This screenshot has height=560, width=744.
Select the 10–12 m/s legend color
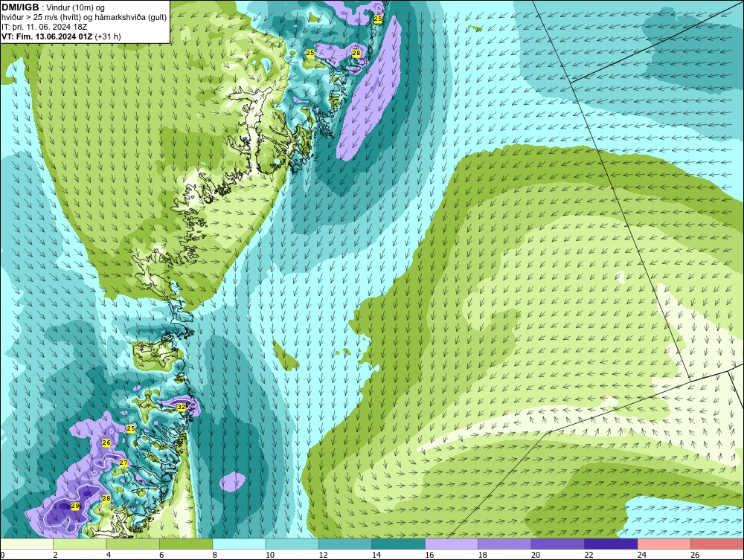292,544
